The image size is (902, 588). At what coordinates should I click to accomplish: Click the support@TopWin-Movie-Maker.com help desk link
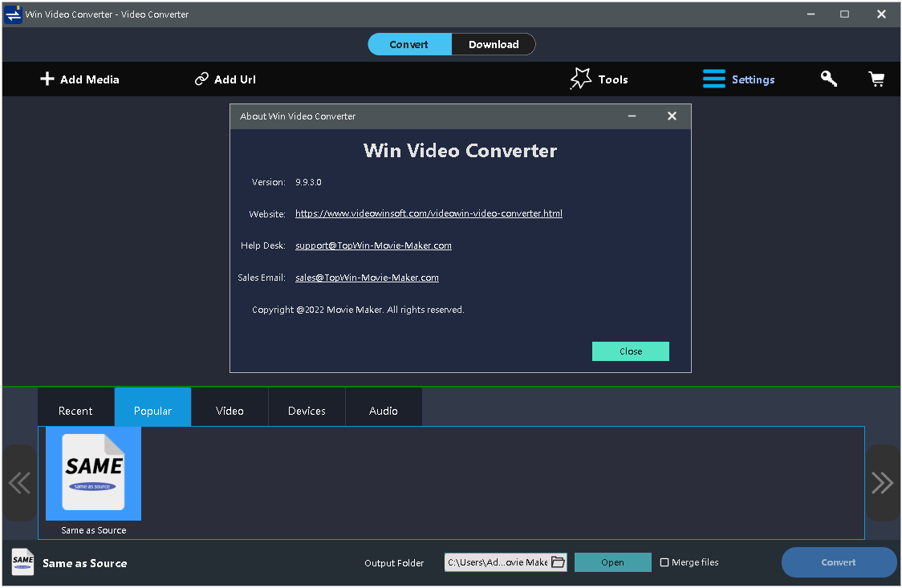coord(373,245)
